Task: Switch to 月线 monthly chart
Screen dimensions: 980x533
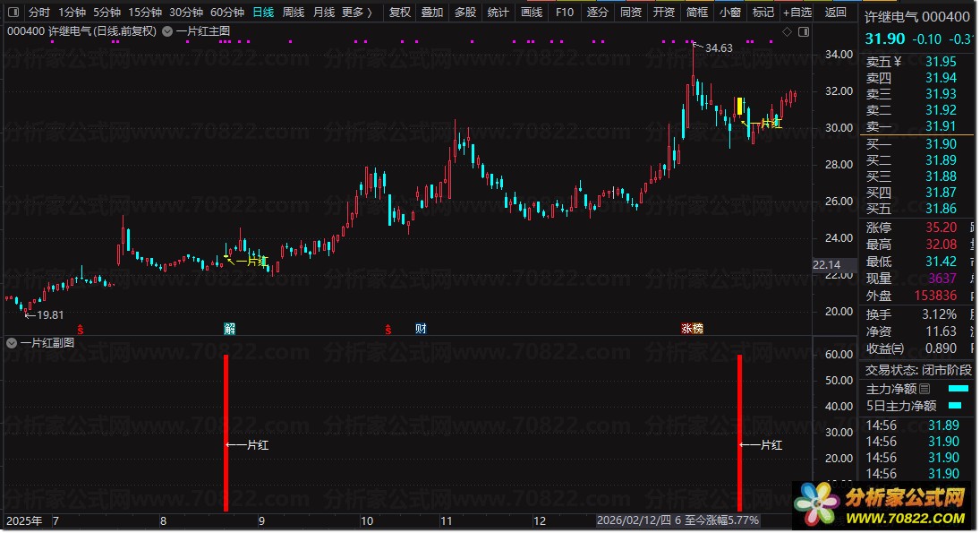Action: click(x=323, y=12)
